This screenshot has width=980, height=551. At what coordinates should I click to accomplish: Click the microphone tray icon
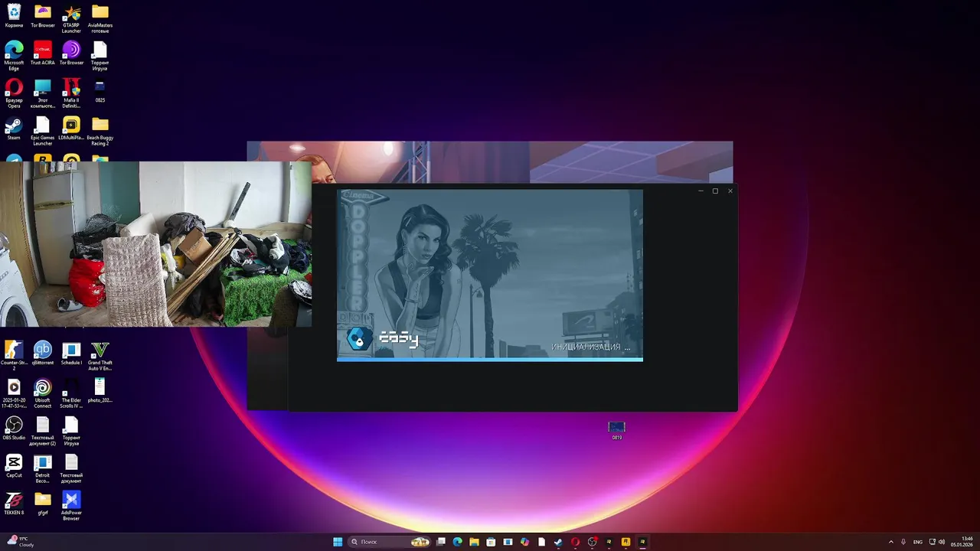click(903, 542)
